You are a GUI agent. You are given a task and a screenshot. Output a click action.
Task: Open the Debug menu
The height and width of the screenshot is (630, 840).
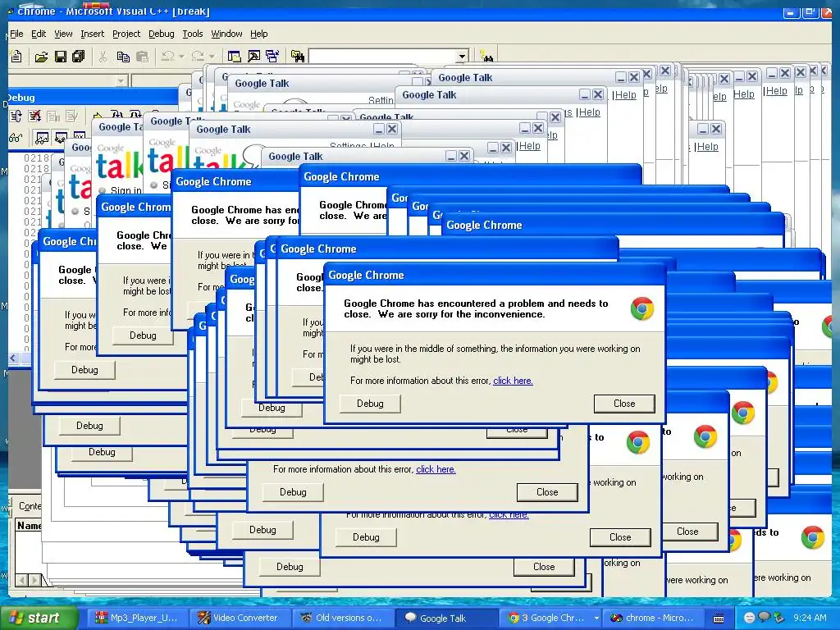coord(162,34)
